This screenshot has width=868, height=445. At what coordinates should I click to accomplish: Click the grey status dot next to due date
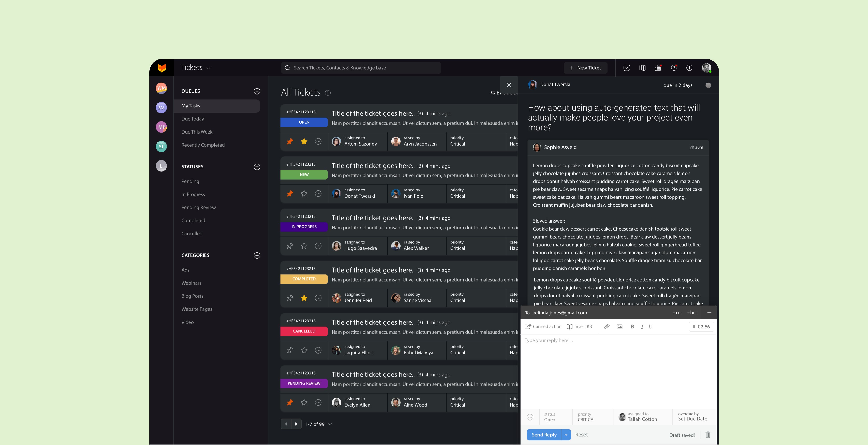708,85
